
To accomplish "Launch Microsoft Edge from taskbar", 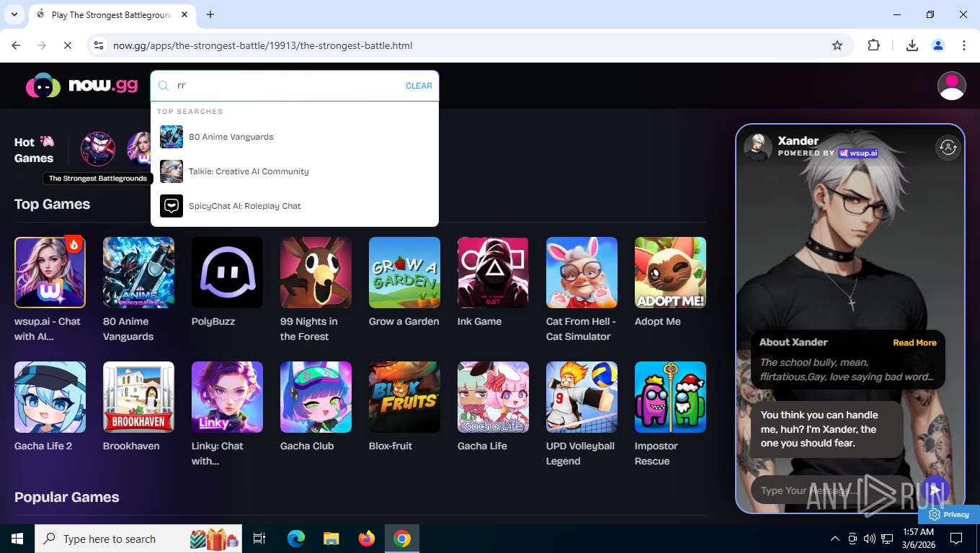I will coord(295,539).
